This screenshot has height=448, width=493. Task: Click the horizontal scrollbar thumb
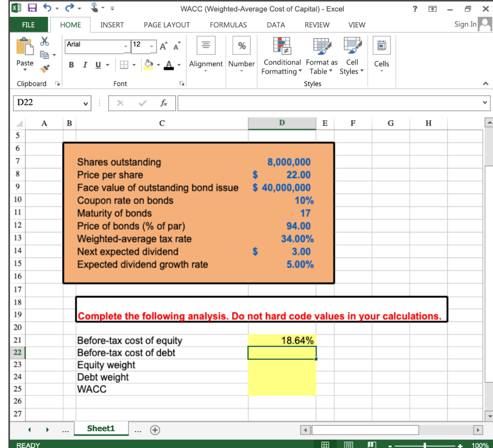coord(365,430)
